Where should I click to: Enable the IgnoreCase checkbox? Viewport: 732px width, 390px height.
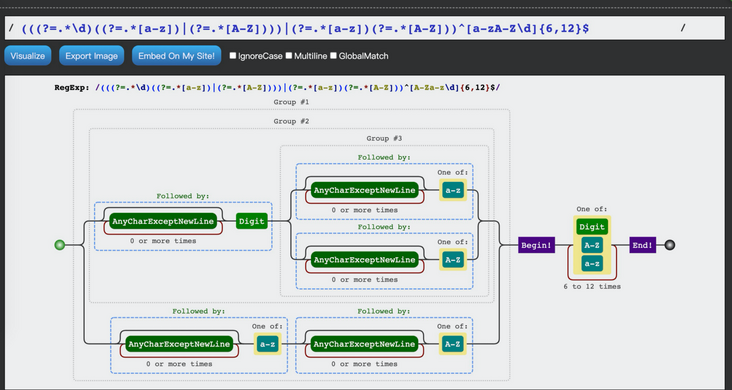tap(233, 56)
